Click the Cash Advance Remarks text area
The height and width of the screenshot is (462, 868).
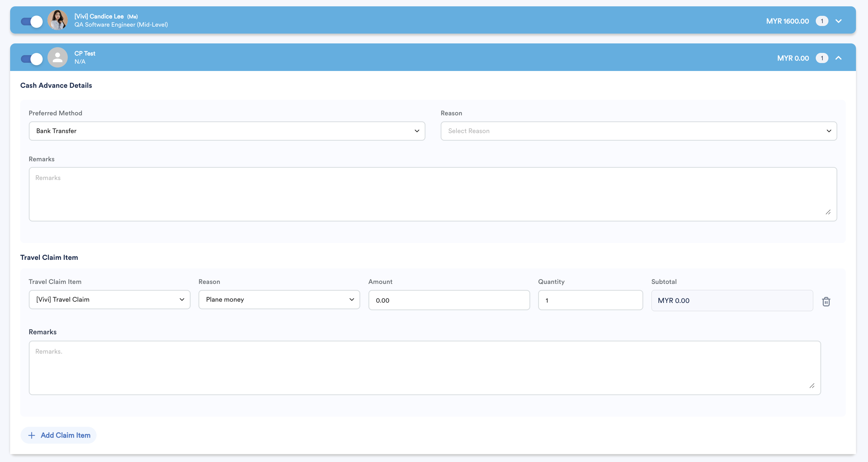(433, 194)
